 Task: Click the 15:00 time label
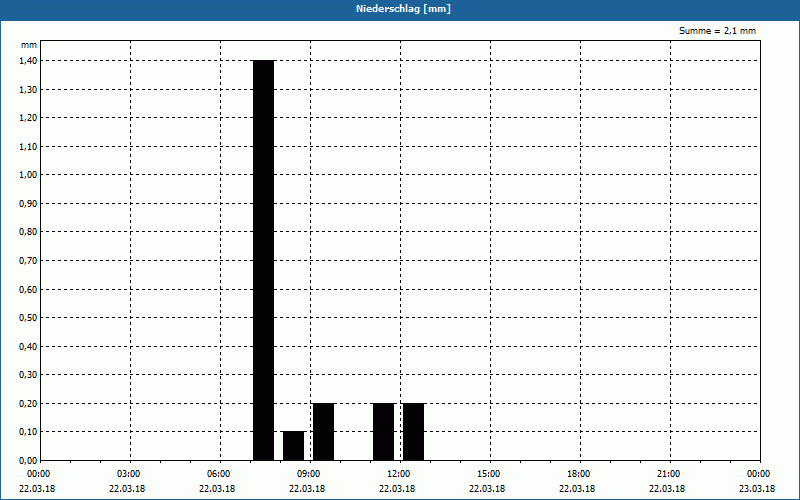point(489,474)
